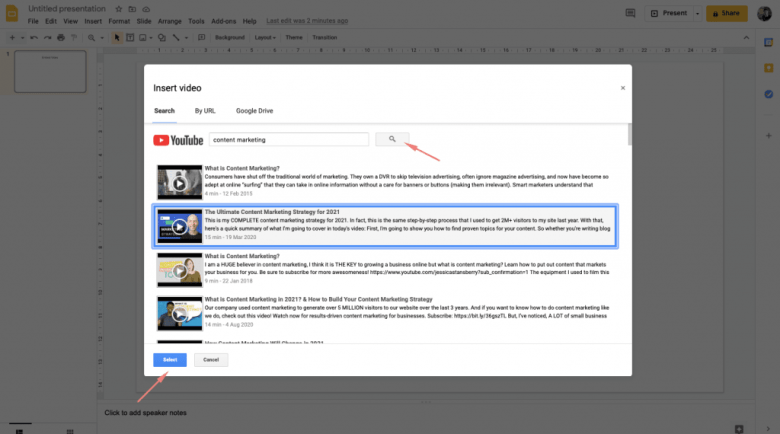The height and width of the screenshot is (434, 780).
Task: Expand the zoom level dropdown arrow
Action: pos(102,38)
